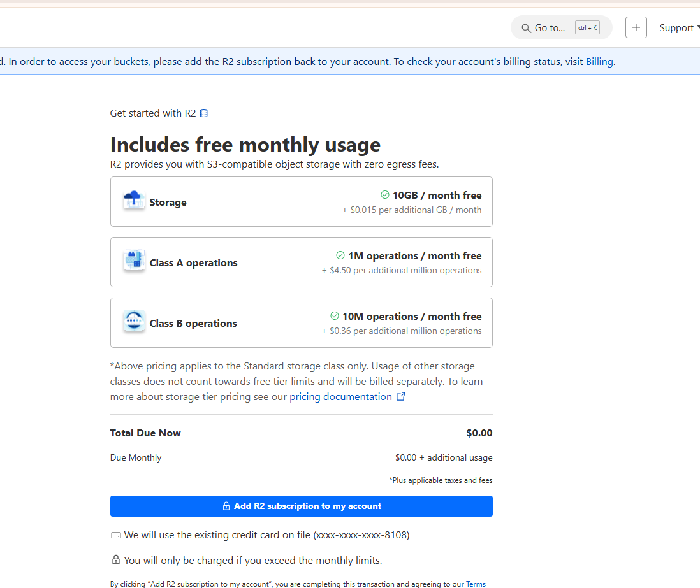700x588 pixels.
Task: Click the green checkmark beside 10M operations
Action: coord(334,316)
